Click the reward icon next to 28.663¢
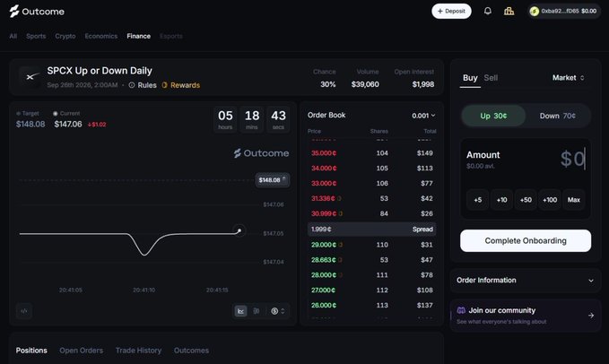The image size is (609, 364). click(x=339, y=260)
